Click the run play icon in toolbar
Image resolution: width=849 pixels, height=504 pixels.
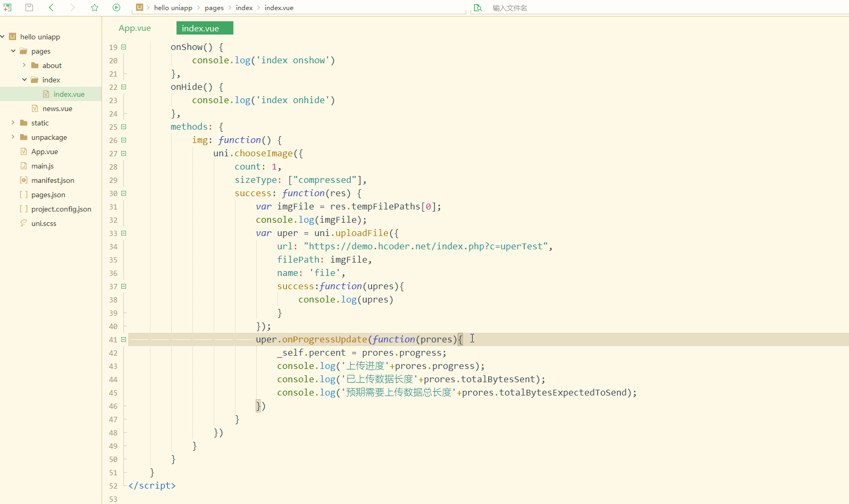click(x=116, y=7)
